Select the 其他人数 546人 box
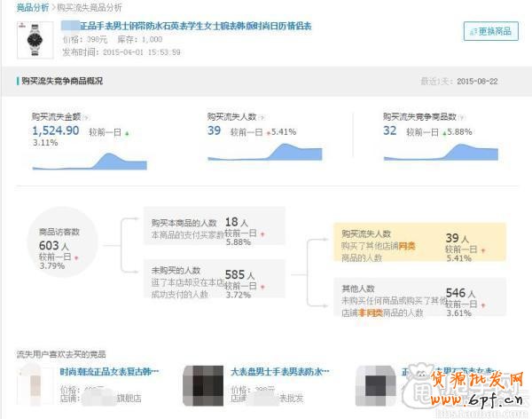Image resolution: width=532 pixels, height=419 pixels. coord(419,299)
